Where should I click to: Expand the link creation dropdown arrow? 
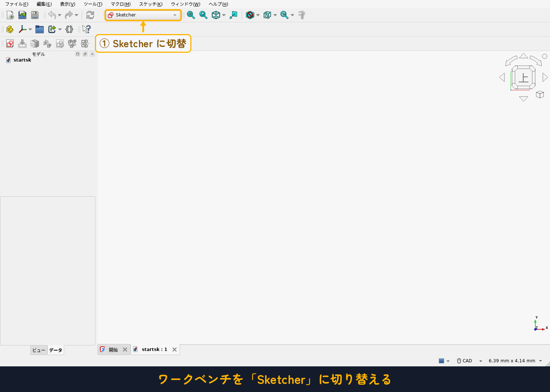[x=60, y=29]
